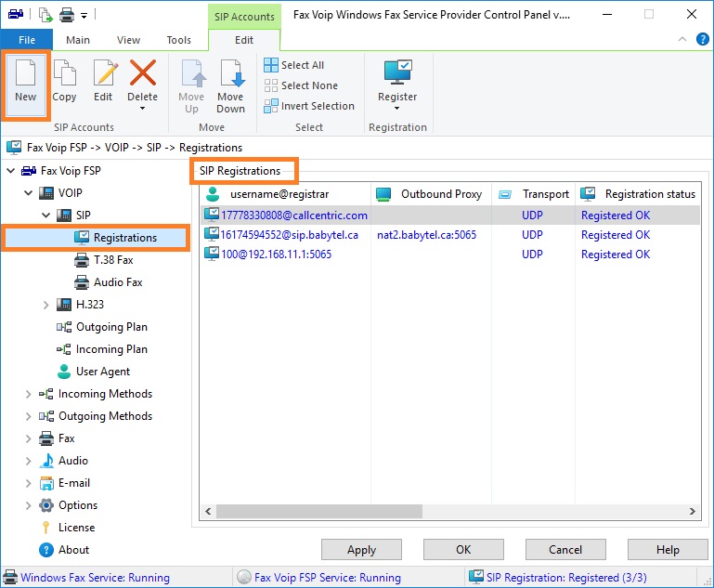714x588 pixels.
Task: Expand the Fax tree node
Action: pos(28,438)
